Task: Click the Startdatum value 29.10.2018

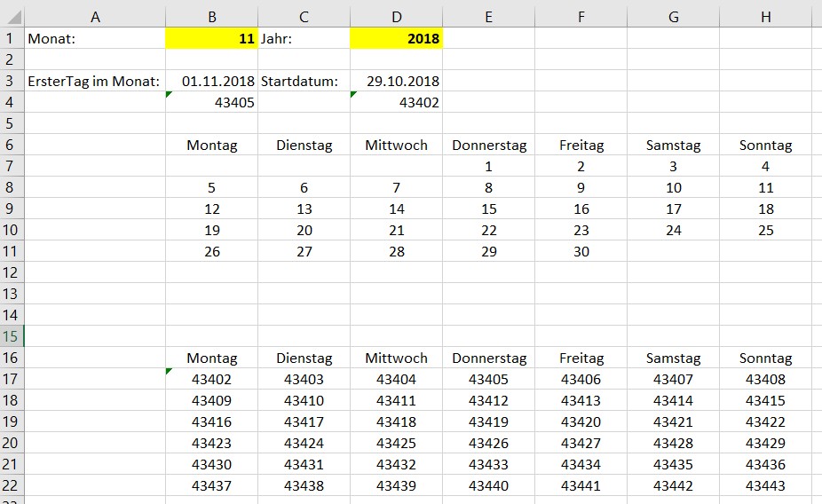Action: pyautogui.click(x=396, y=81)
